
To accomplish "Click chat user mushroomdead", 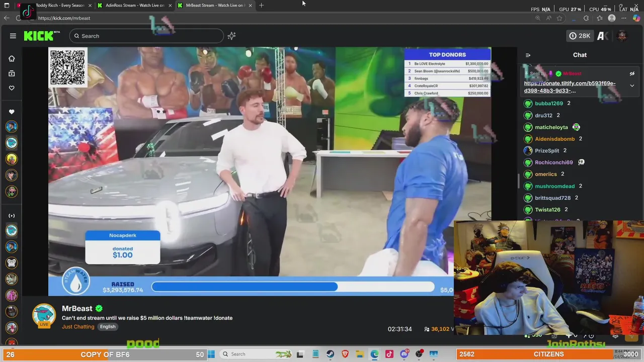I will click(x=554, y=186).
